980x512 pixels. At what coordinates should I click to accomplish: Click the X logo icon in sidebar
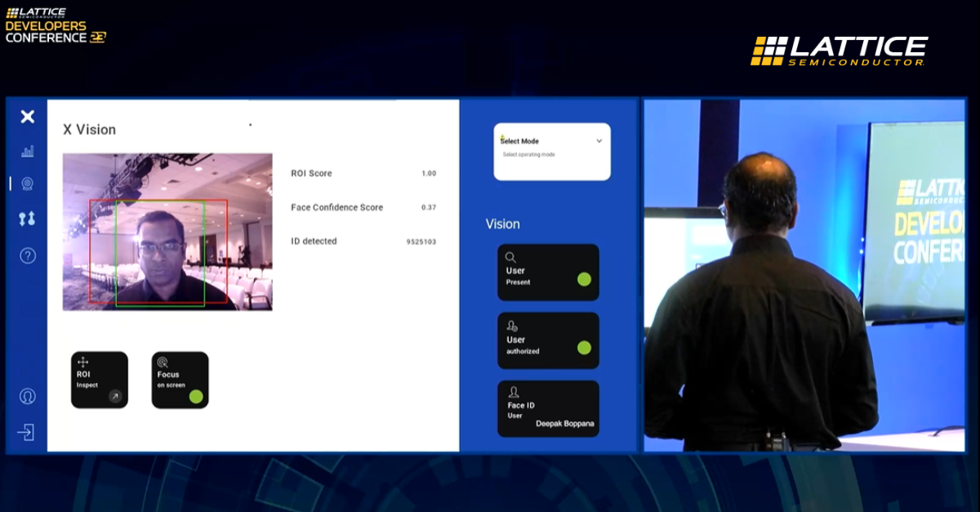[x=28, y=117]
